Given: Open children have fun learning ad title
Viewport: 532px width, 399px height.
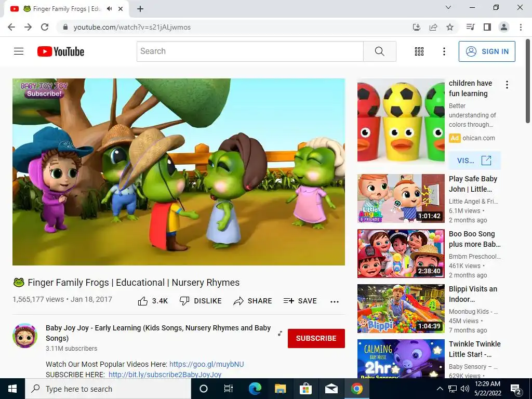Looking at the screenshot, I should (x=470, y=88).
